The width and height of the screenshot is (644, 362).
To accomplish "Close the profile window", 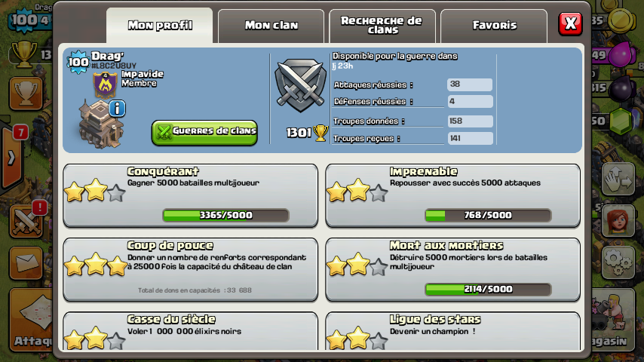I will [x=570, y=23].
